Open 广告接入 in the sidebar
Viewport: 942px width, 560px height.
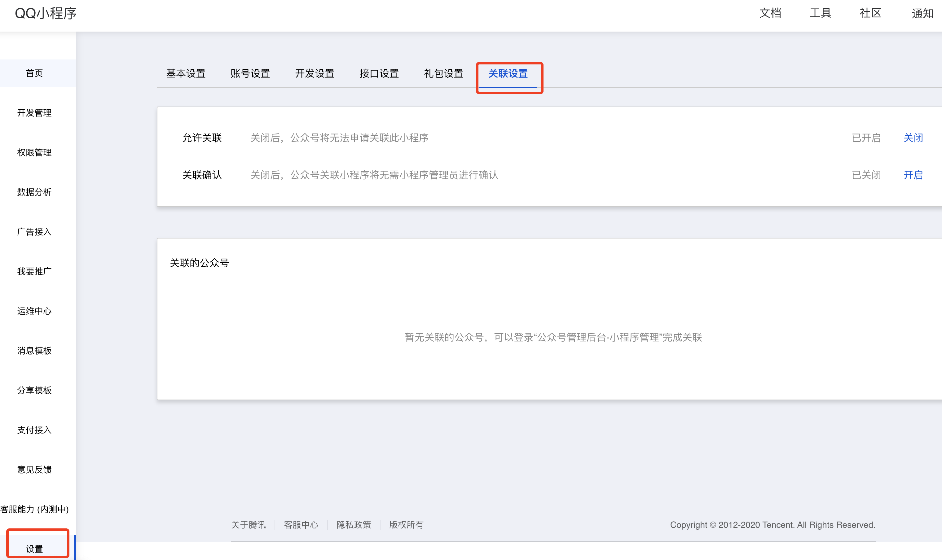coord(34,232)
